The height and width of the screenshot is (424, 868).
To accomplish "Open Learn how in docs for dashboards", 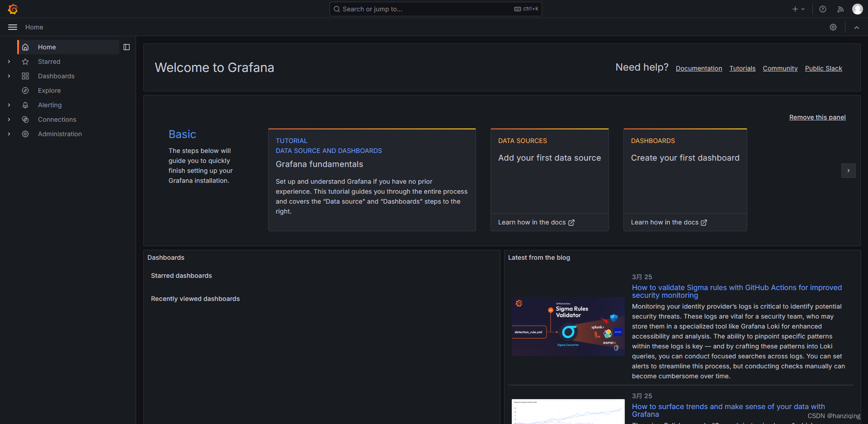I will [669, 222].
